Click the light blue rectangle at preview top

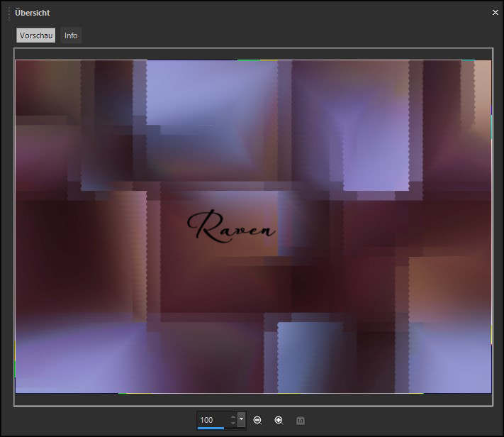click(x=211, y=92)
